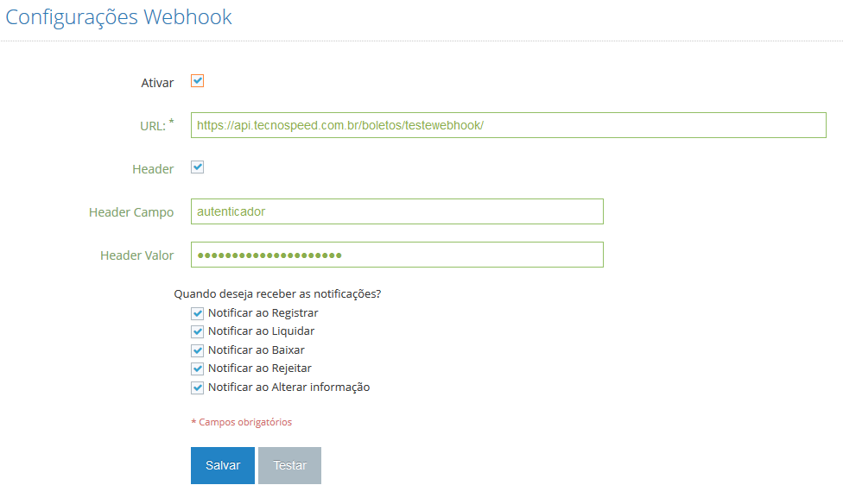Uncheck "Notificar ao Liquidar"

click(x=197, y=331)
